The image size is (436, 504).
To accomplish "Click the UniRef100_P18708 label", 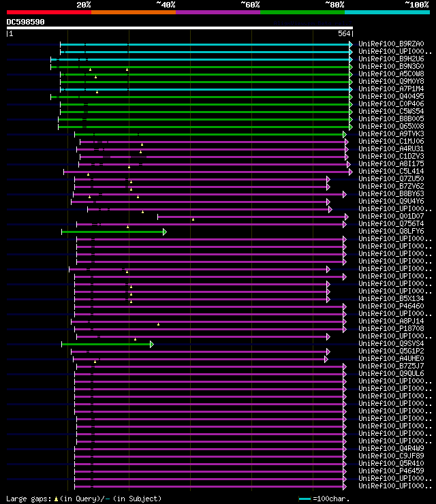I will tap(391, 328).
